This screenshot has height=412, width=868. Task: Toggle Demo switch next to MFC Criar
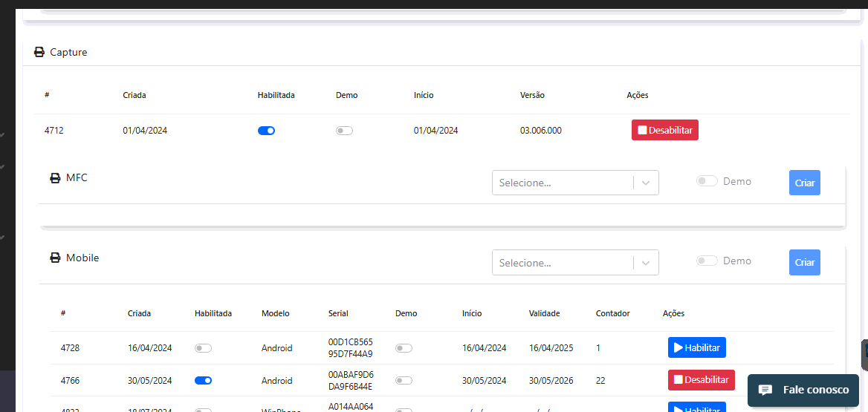pyautogui.click(x=707, y=181)
